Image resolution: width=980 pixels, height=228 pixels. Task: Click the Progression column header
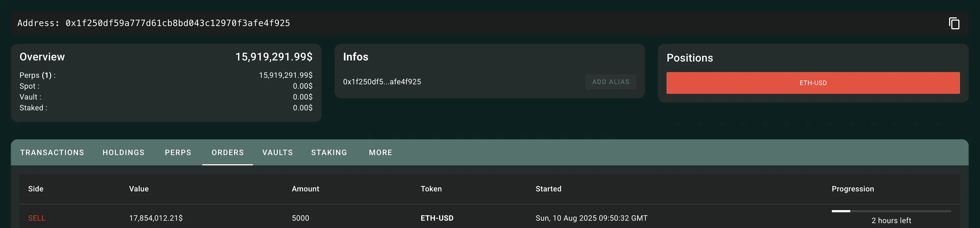[852, 189]
